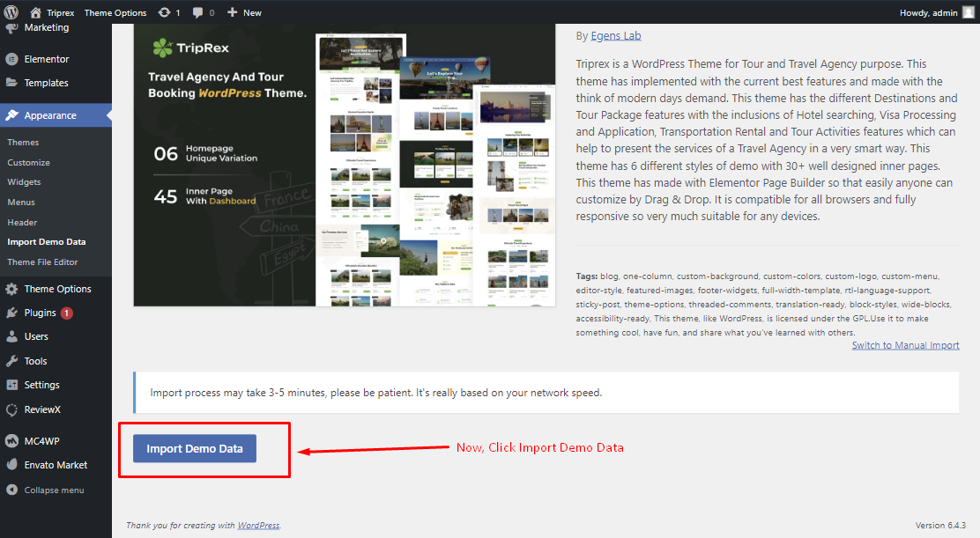Click New in the admin bar
The width and height of the screenshot is (980, 538).
click(253, 12)
